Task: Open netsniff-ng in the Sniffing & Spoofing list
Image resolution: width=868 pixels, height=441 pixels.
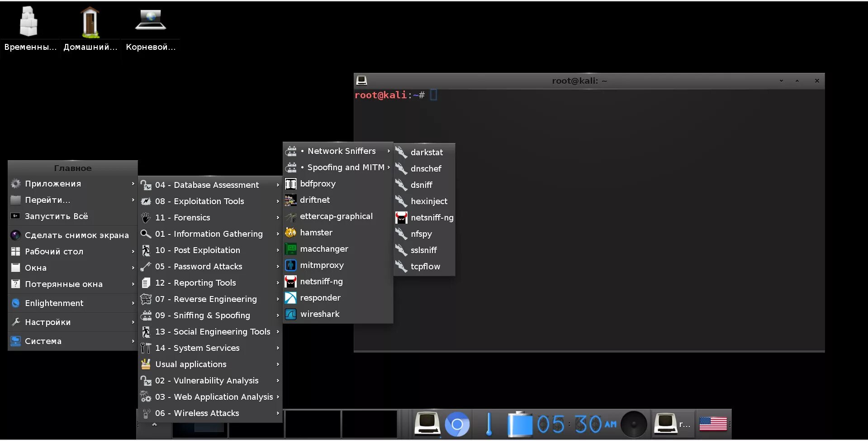Action: point(338,282)
